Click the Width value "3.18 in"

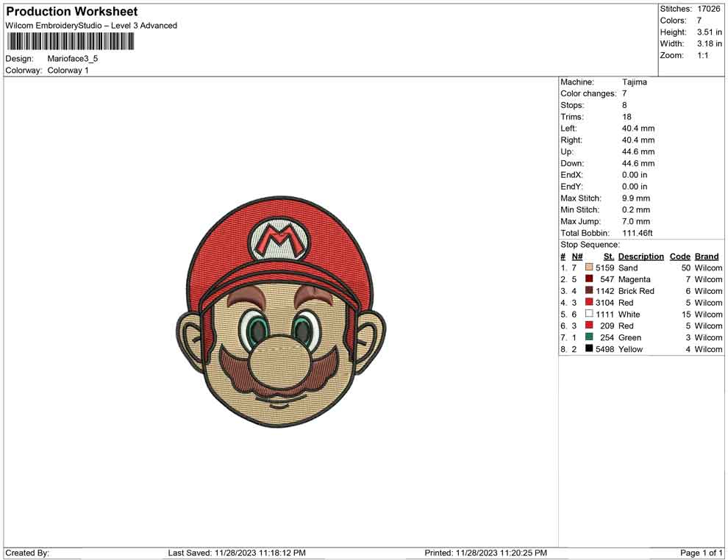coord(709,43)
